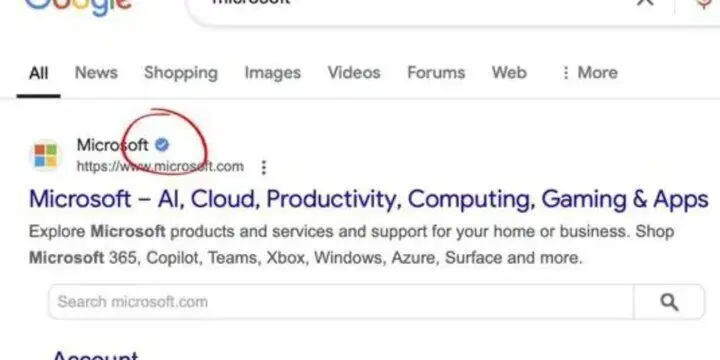Open the three-dot menu beside microsoft.com URL

pyautogui.click(x=264, y=167)
